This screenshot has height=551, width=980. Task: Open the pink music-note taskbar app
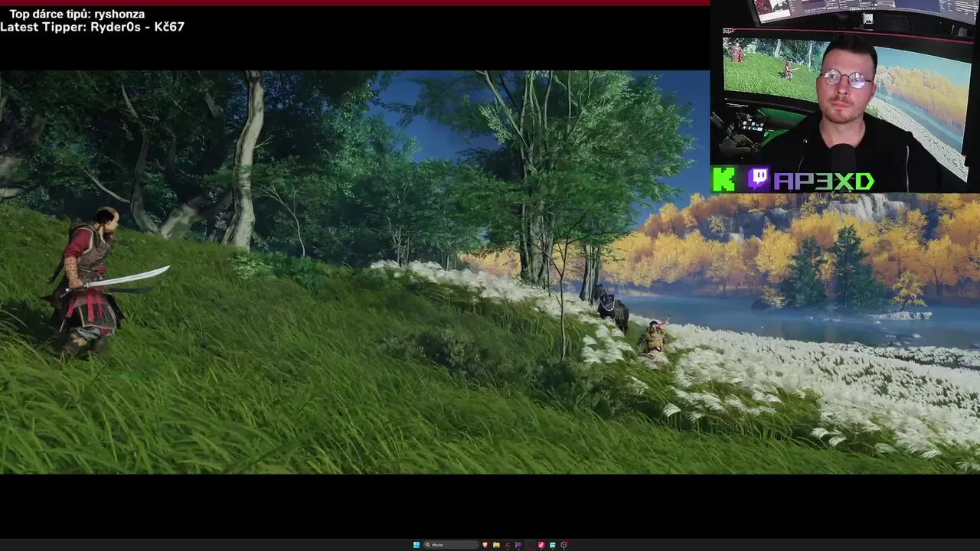(541, 545)
